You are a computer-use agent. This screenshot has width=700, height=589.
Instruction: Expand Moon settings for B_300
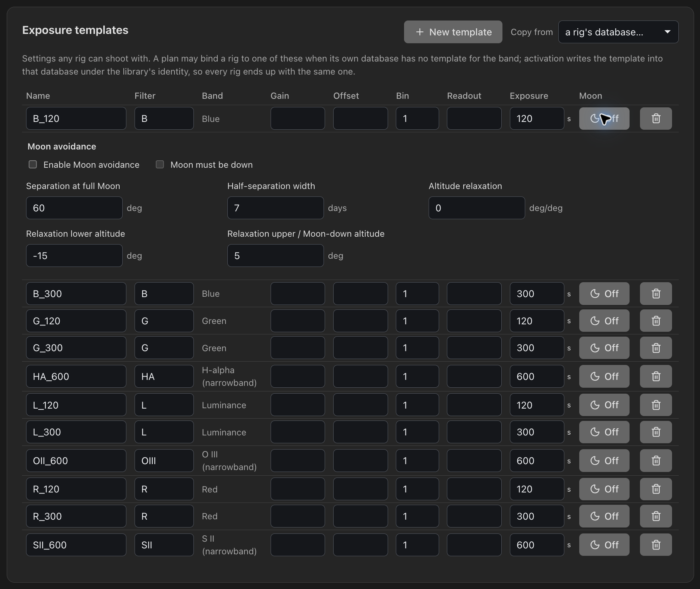pos(604,294)
